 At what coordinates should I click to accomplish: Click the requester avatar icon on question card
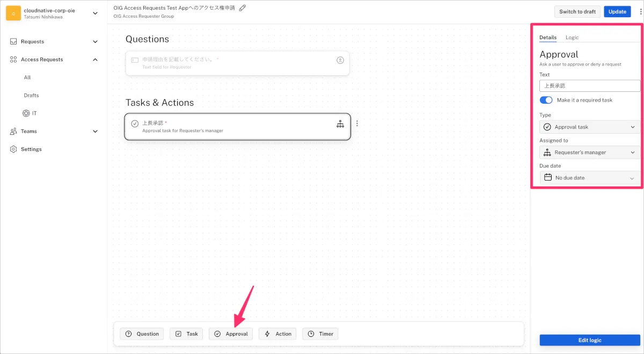click(340, 60)
